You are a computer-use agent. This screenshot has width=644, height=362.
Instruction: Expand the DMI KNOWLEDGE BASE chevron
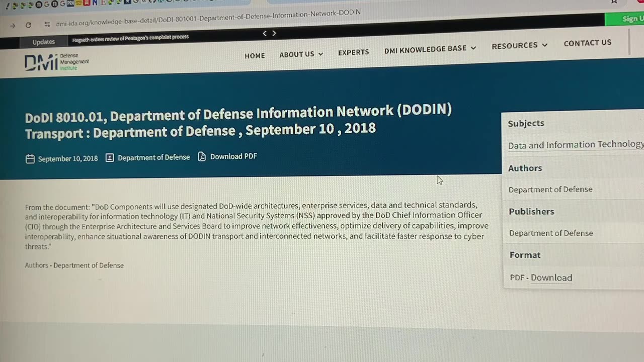473,48
